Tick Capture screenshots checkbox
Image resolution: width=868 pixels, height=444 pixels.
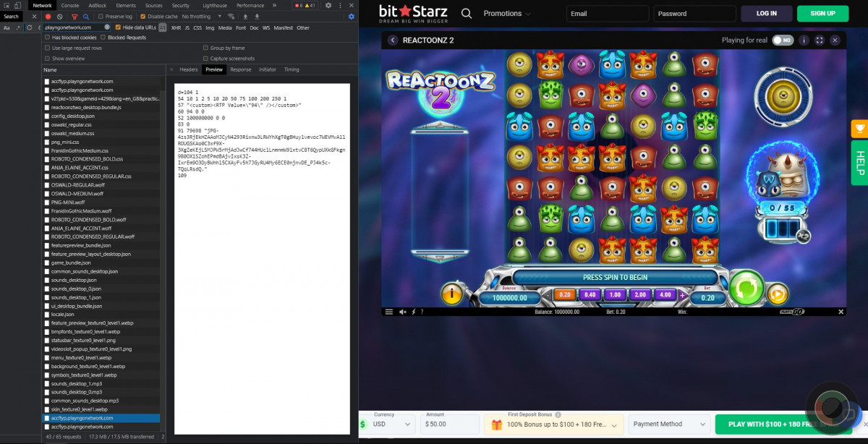click(206, 58)
